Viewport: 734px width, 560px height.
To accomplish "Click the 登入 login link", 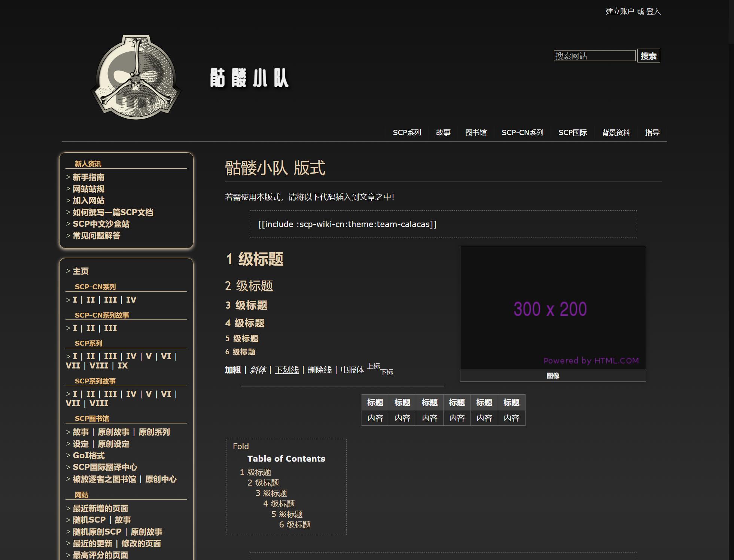I will [653, 12].
